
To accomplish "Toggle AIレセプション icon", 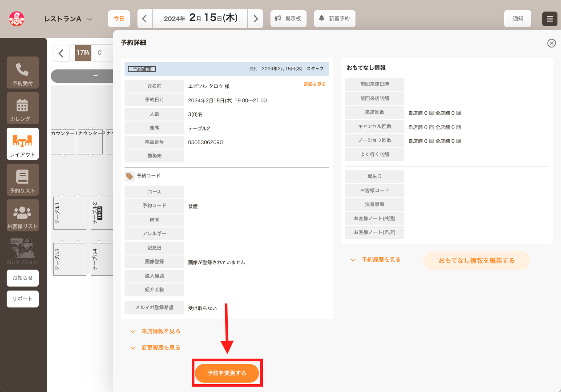I will tap(22, 251).
